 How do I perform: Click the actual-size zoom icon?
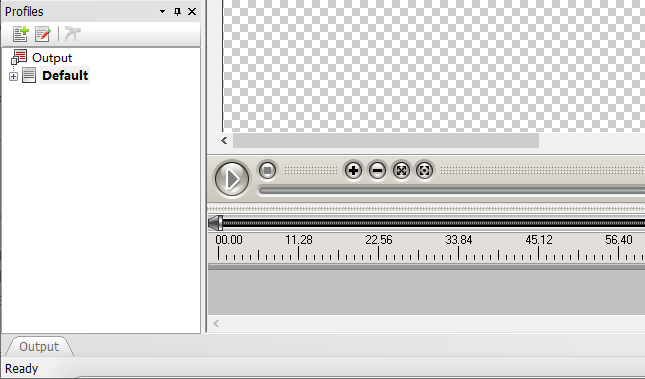click(425, 170)
